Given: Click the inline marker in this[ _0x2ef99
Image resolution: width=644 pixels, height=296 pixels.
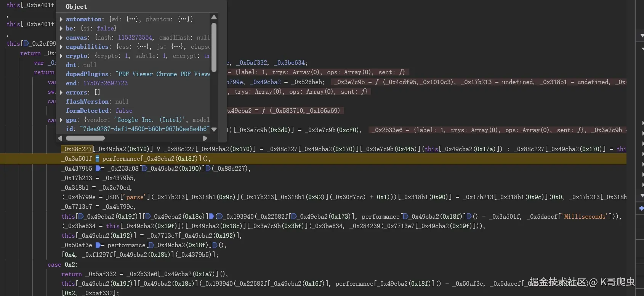Looking at the screenshot, I should 26,43.
